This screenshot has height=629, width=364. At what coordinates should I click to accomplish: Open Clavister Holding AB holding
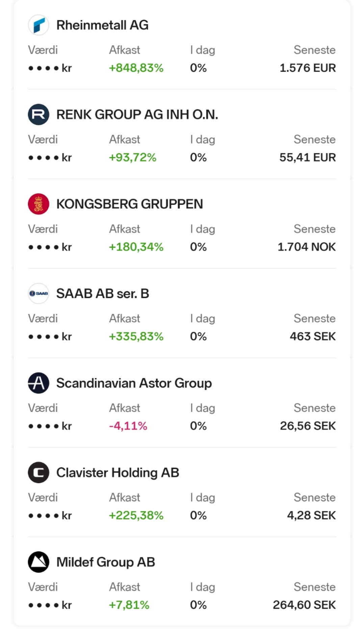point(118,473)
